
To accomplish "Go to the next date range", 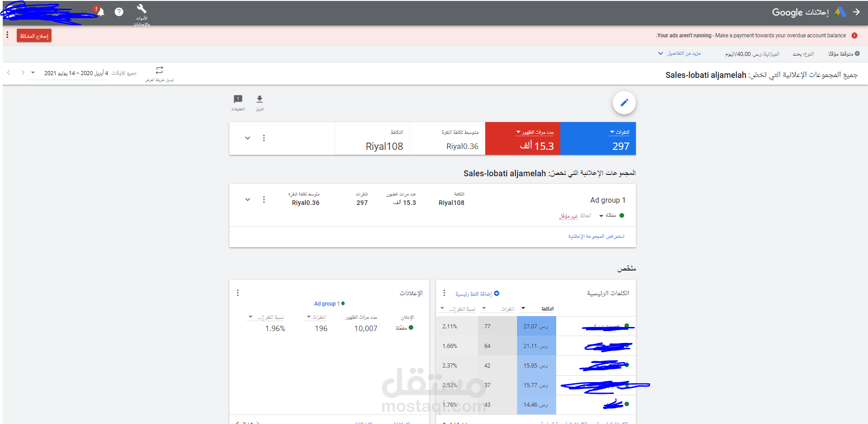I will pyautogui.click(x=23, y=72).
